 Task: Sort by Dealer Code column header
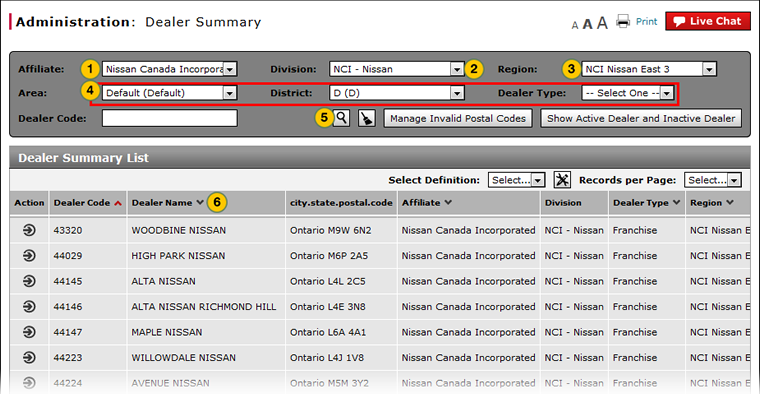pyautogui.click(x=87, y=203)
